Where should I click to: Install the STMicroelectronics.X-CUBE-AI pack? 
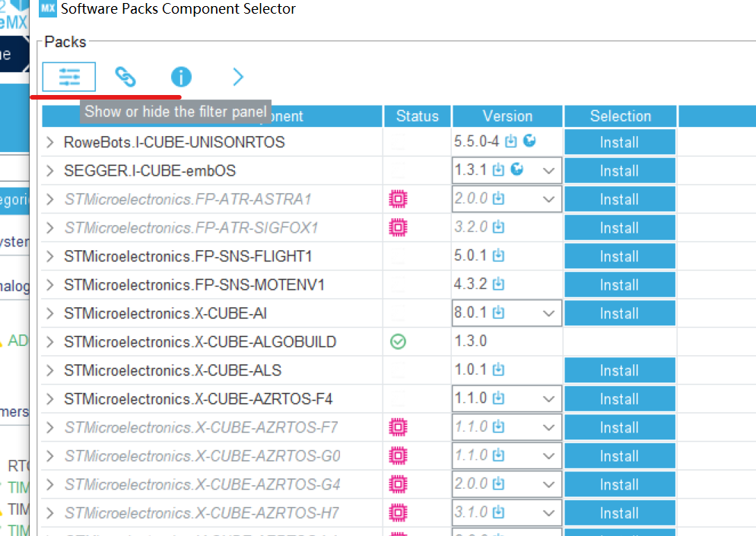pos(619,312)
